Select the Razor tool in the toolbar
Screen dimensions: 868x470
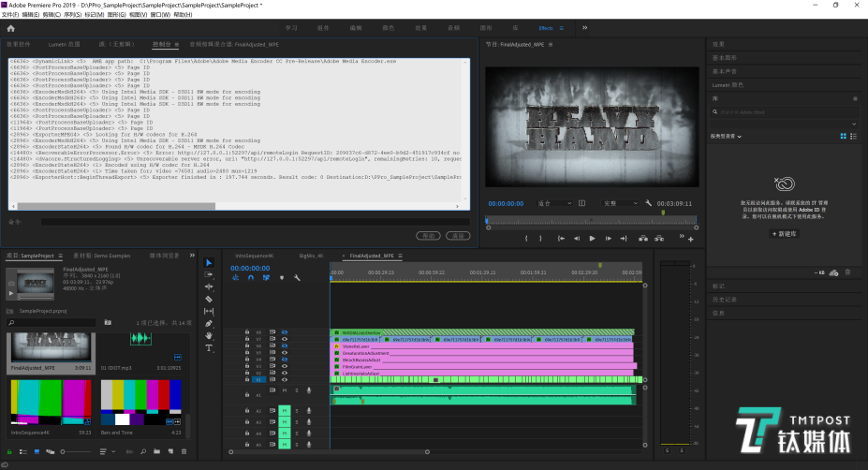[x=209, y=299]
